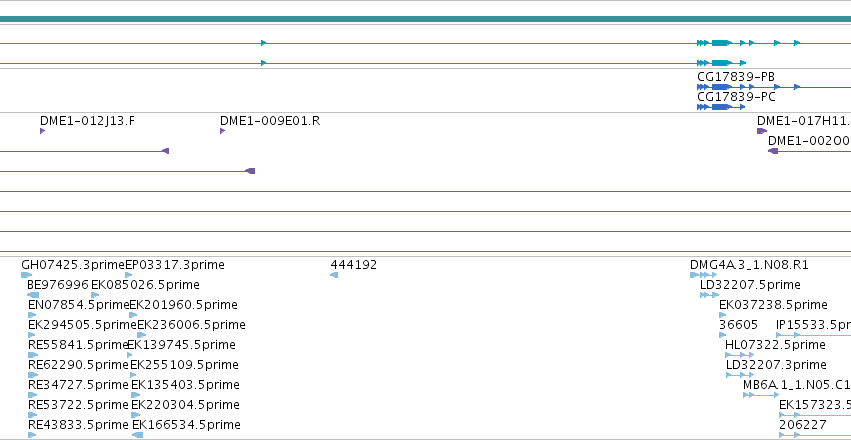Image resolution: width=851 pixels, height=440 pixels.
Task: Click the RE55841.5prime EST label
Action: [x=78, y=345]
